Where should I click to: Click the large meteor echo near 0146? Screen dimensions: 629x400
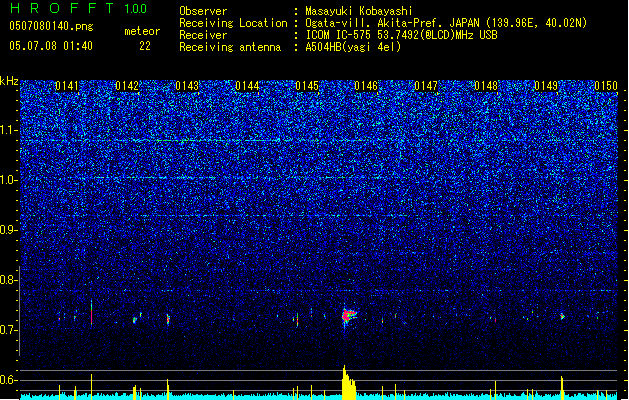tap(348, 315)
